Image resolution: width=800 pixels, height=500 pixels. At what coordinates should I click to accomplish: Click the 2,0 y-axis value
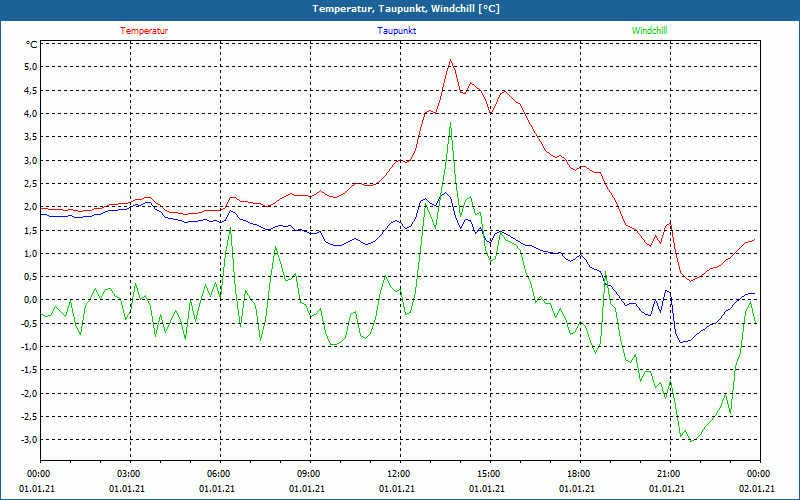[31, 207]
